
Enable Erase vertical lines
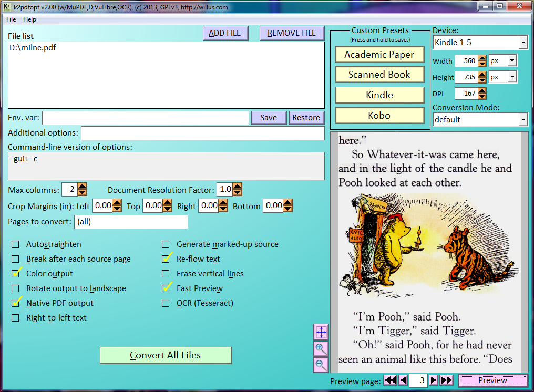click(x=166, y=273)
